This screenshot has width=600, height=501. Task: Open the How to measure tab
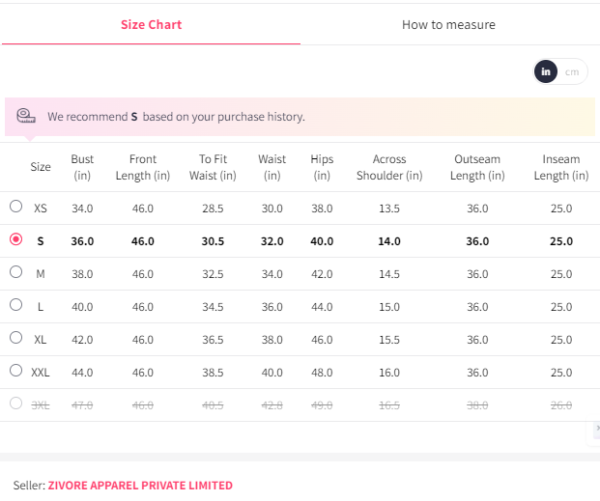(x=448, y=24)
